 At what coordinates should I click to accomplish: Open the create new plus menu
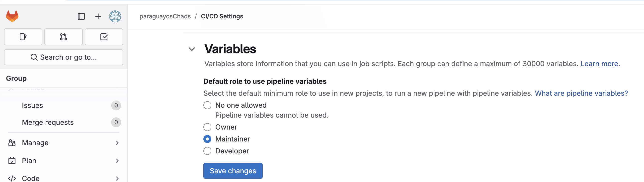[x=98, y=16]
